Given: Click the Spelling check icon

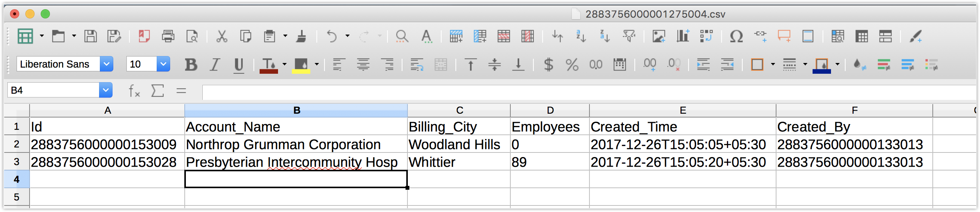Looking at the screenshot, I should [x=426, y=36].
